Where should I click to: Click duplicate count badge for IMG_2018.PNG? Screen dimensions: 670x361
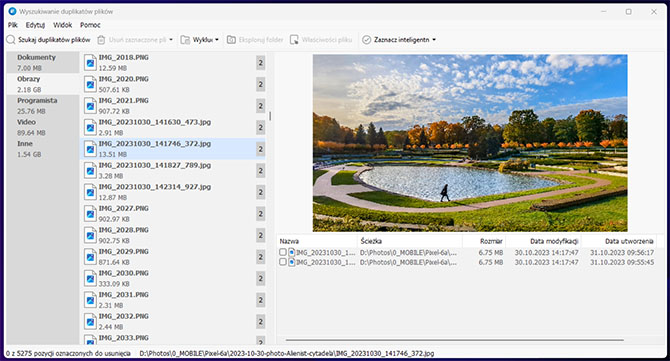261,63
